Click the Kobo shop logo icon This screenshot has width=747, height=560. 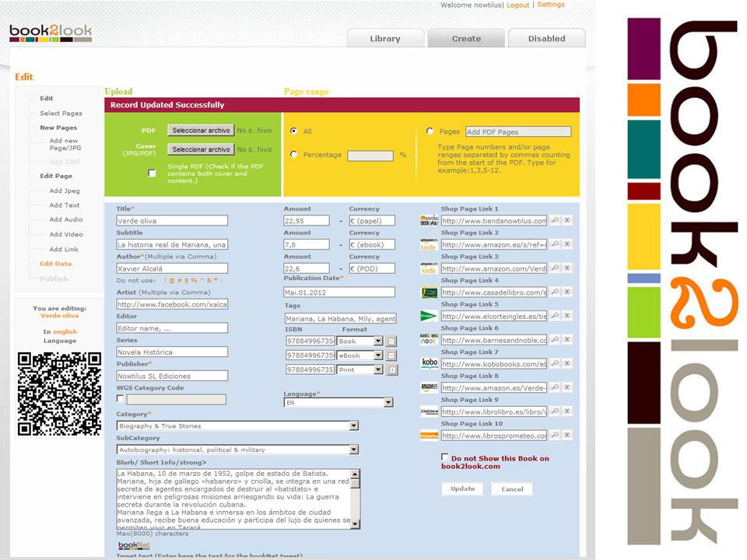pyautogui.click(x=430, y=363)
